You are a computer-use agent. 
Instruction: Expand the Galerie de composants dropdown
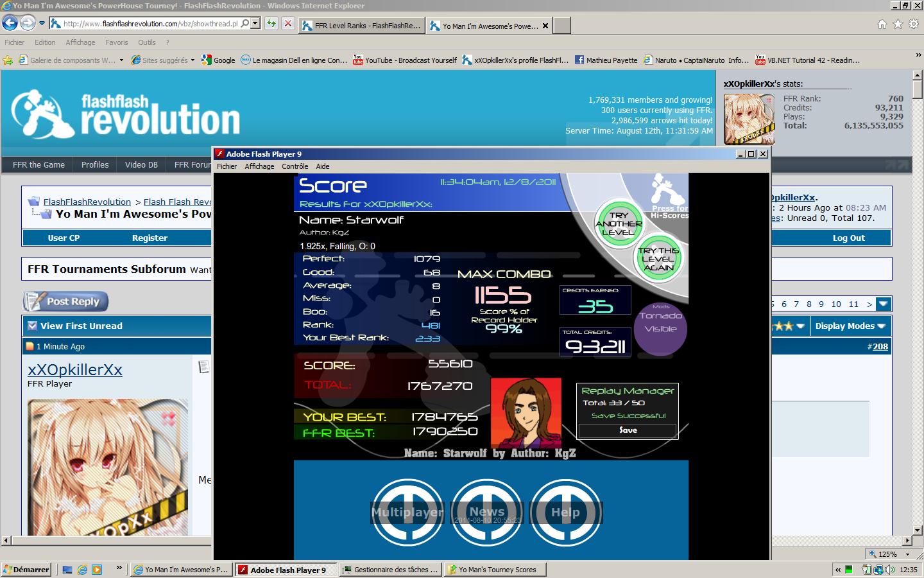[x=121, y=60]
